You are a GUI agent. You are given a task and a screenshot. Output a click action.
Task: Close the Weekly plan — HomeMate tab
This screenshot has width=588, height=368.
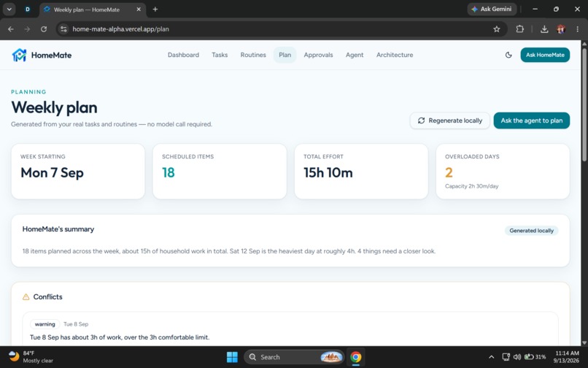pos(139,9)
